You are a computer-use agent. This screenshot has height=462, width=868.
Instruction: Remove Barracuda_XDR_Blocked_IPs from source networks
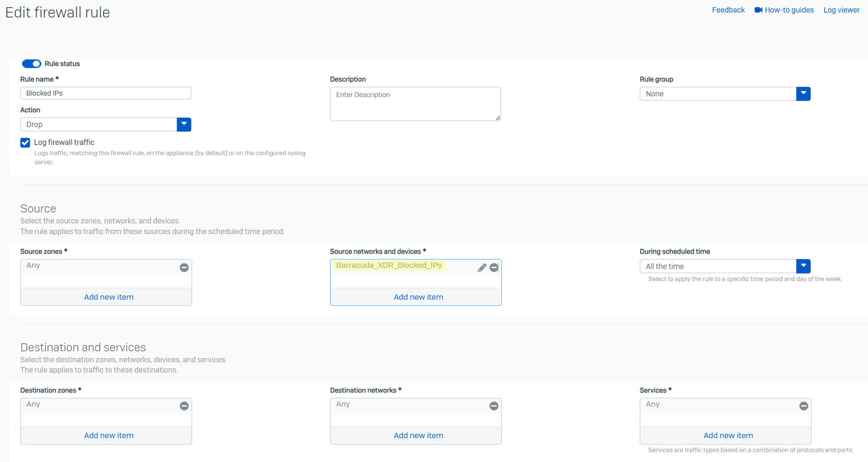click(494, 268)
